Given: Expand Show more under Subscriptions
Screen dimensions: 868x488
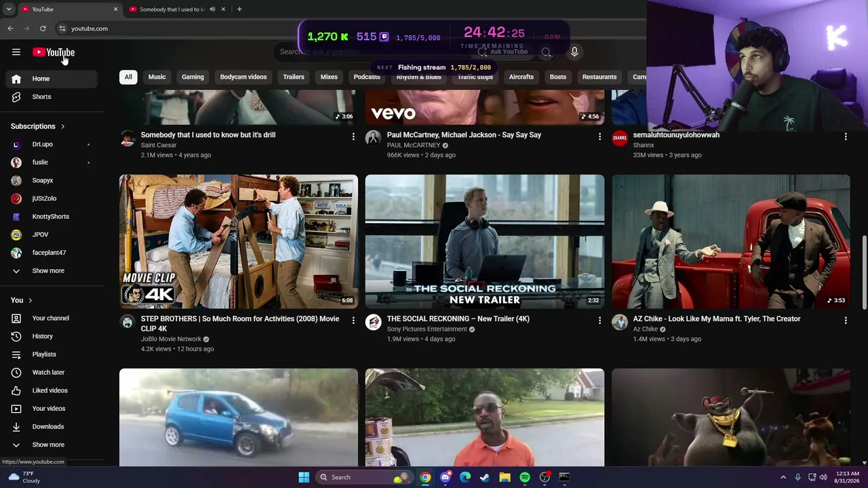Looking at the screenshot, I should coord(48,270).
